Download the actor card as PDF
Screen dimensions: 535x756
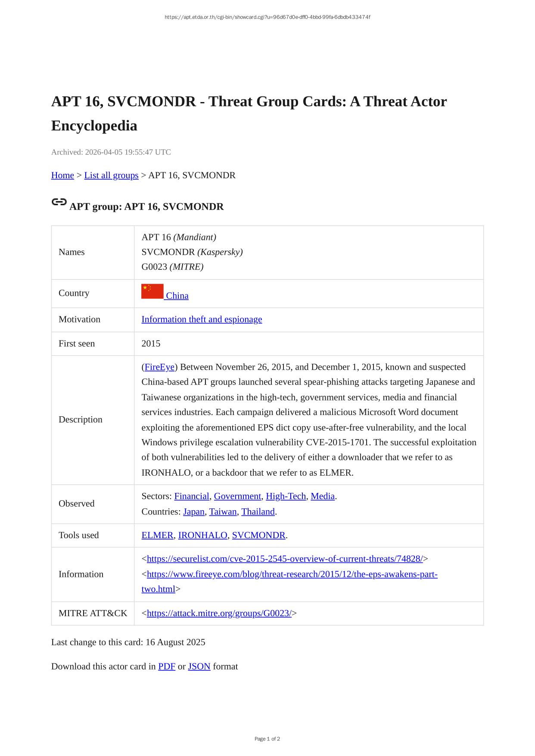click(x=166, y=667)
